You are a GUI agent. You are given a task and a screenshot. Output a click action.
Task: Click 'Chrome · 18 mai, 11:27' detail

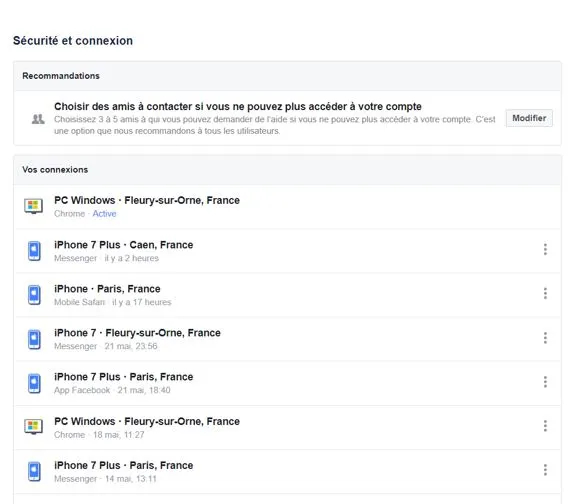pyautogui.click(x=99, y=435)
